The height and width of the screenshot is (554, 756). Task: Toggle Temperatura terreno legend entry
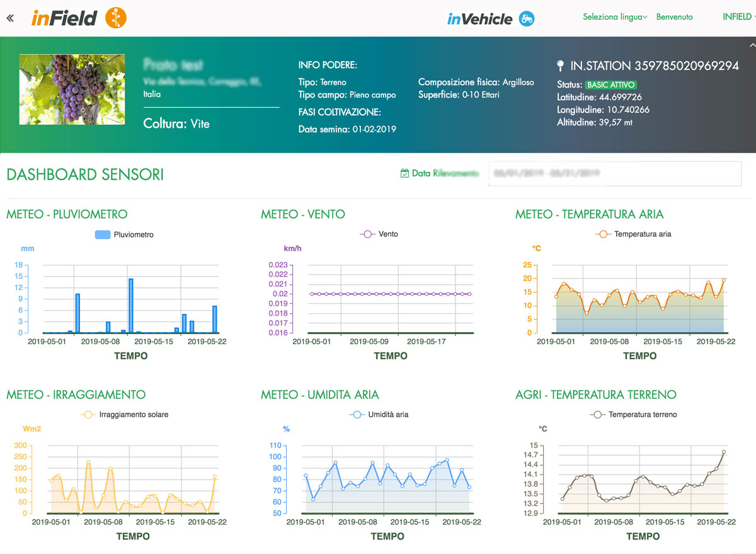pos(633,415)
